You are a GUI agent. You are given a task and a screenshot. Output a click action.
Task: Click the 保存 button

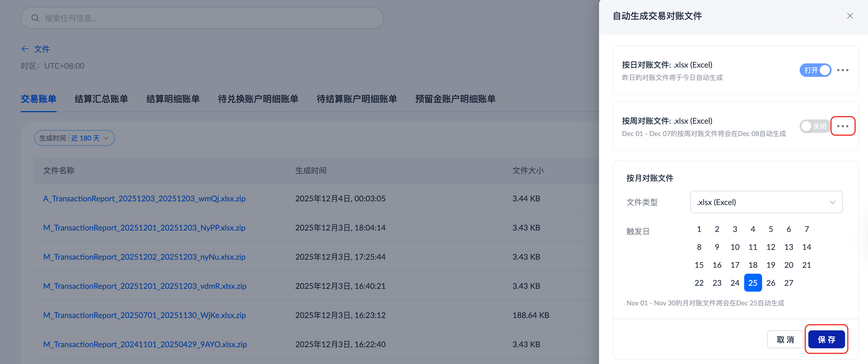tap(826, 339)
